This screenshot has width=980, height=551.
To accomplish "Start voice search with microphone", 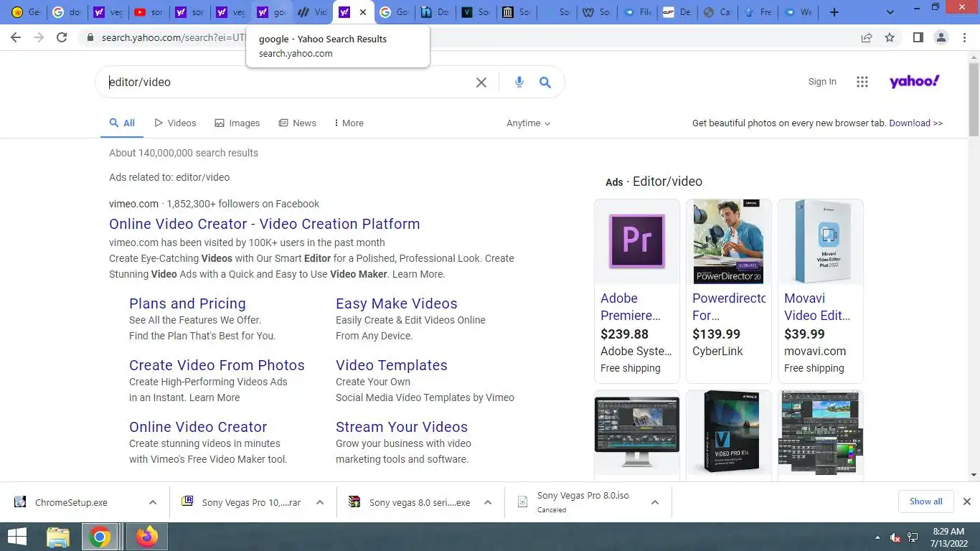I will tap(519, 83).
